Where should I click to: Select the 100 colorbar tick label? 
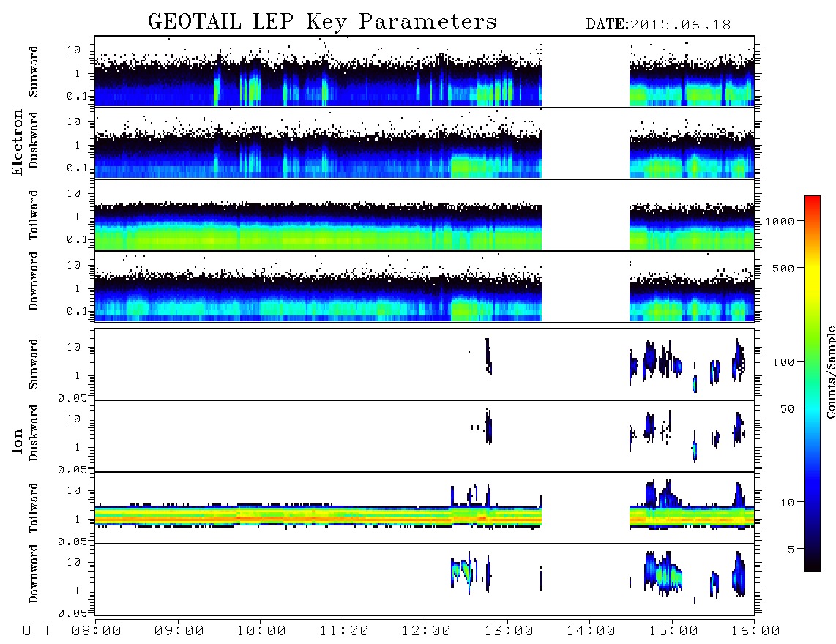(783, 362)
